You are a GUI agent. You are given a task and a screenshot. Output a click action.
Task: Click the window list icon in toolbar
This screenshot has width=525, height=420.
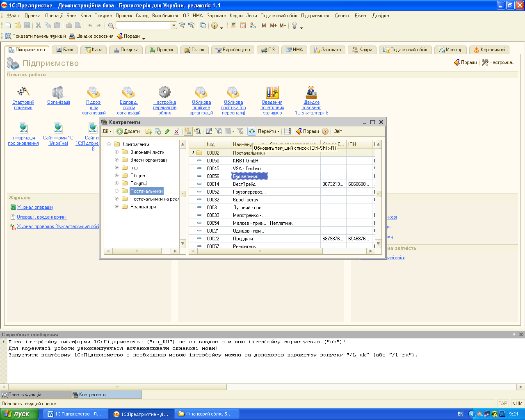pyautogui.click(x=203, y=25)
